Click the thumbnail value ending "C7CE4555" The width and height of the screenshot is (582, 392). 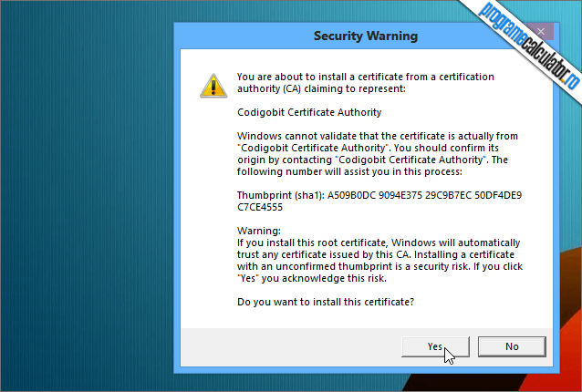[x=260, y=207]
